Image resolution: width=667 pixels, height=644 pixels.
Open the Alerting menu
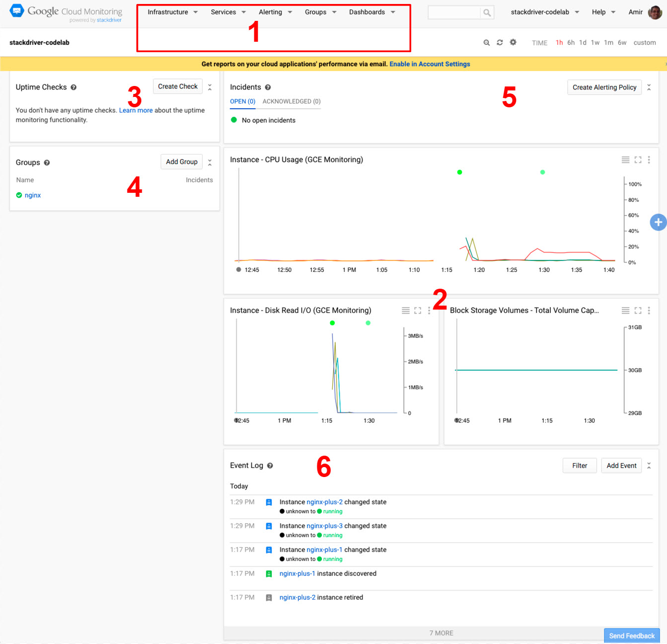[275, 12]
